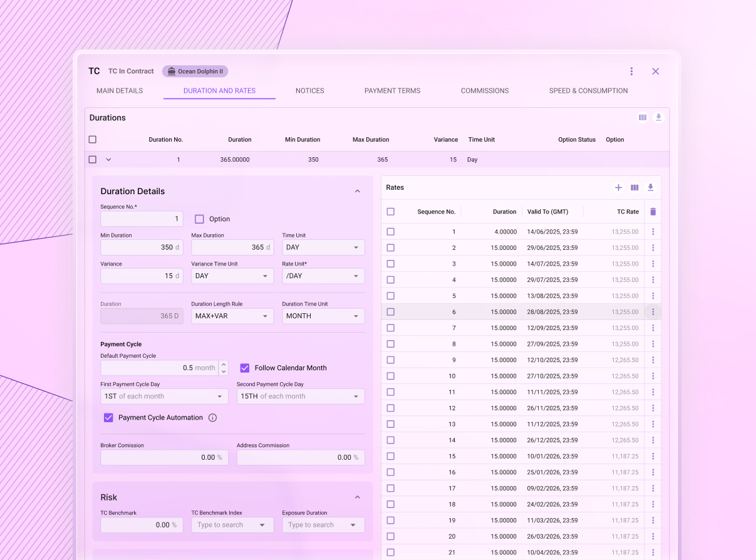Open the Duration Length Rule dropdown
This screenshot has width=756, height=560.
pos(232,316)
